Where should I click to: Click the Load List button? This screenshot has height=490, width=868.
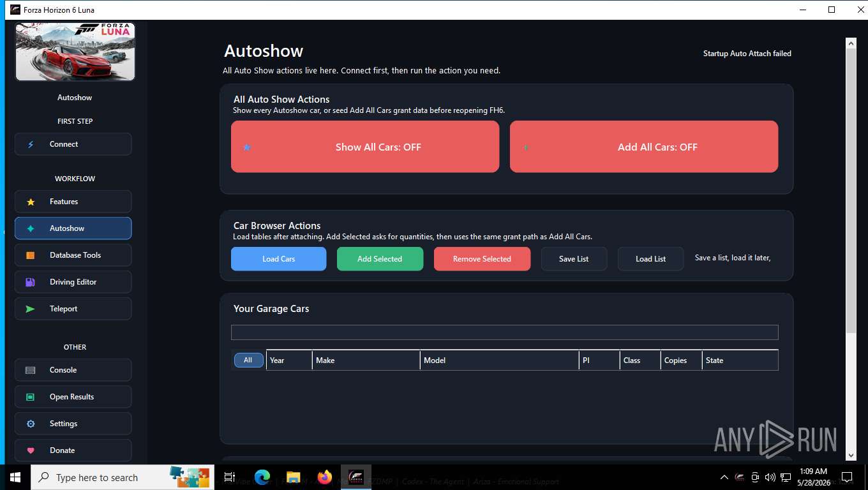(650, 259)
